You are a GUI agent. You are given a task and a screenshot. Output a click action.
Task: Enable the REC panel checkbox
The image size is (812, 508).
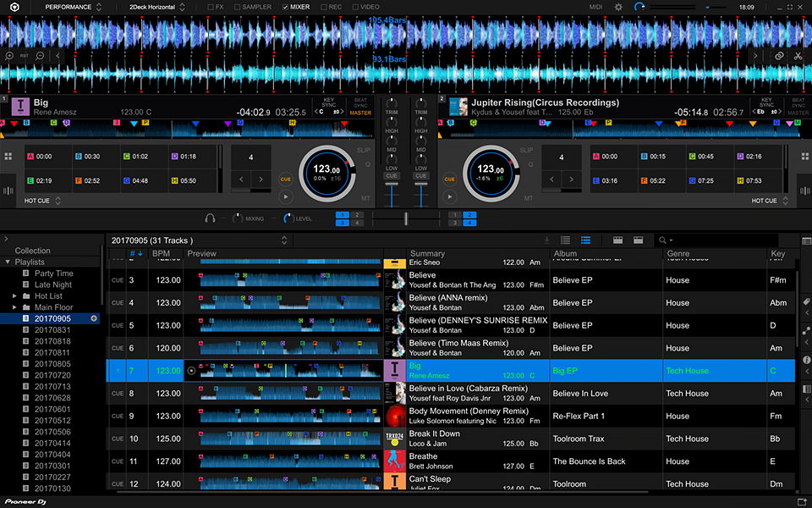click(324, 8)
